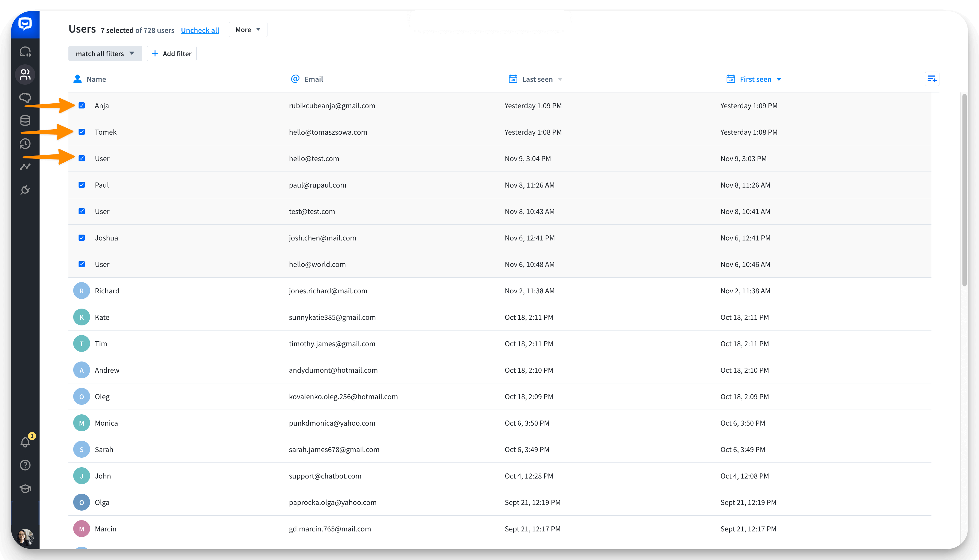The image size is (979, 560).
Task: Open the match all filters dropdown
Action: tap(105, 53)
